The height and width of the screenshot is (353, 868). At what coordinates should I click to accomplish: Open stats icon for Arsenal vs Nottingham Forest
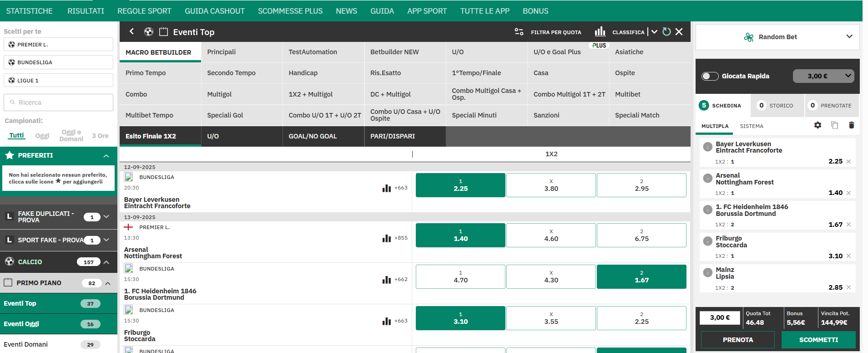click(387, 238)
